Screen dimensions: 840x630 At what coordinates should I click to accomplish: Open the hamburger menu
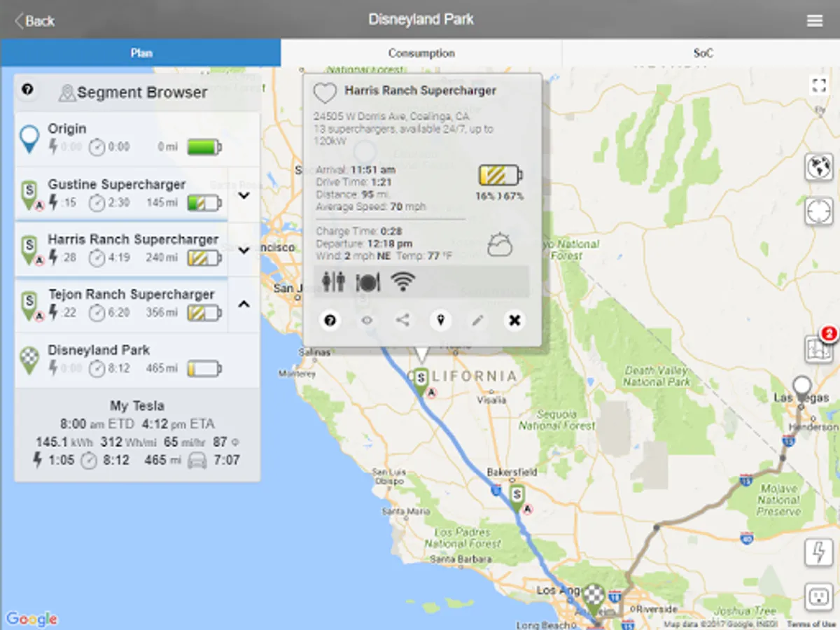click(814, 20)
